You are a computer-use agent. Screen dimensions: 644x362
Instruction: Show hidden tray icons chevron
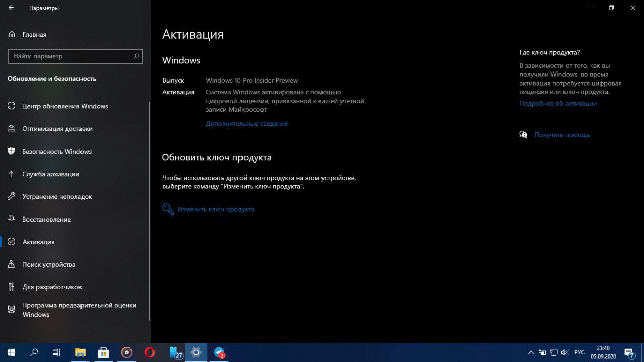coord(531,352)
